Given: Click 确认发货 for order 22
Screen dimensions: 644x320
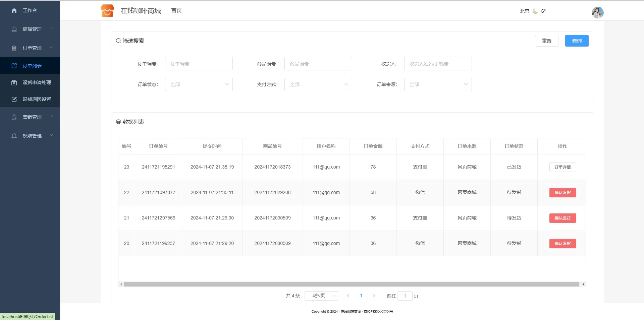Looking at the screenshot, I should pyautogui.click(x=562, y=193).
